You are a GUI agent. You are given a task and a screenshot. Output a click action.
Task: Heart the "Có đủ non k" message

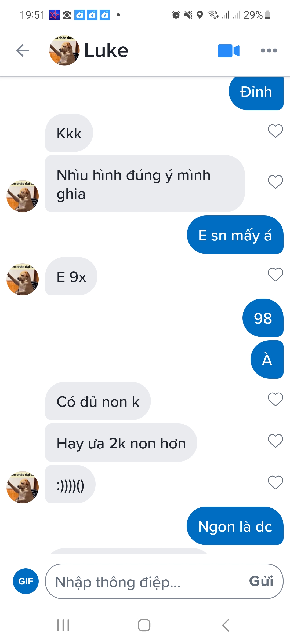pos(275,399)
